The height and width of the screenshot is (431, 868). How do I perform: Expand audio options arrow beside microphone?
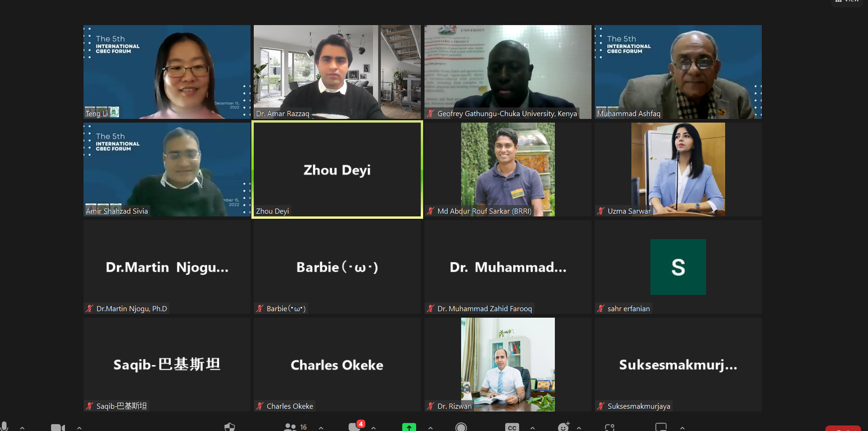[x=22, y=428]
